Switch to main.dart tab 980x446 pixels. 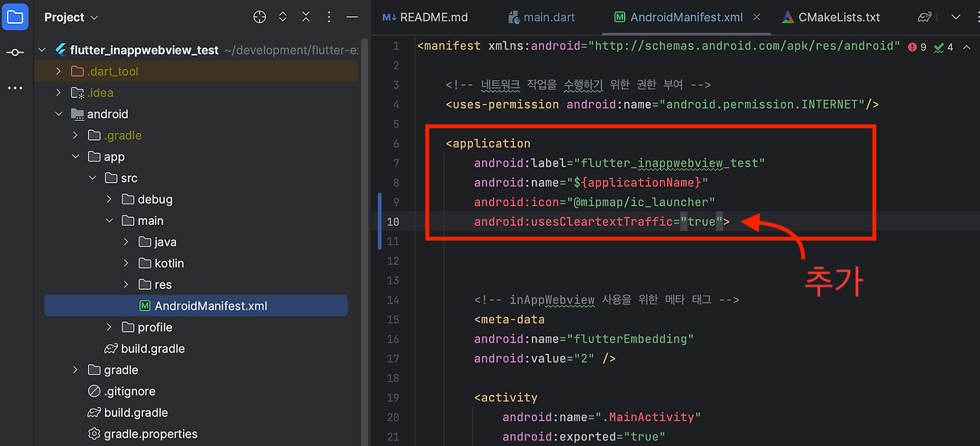click(x=541, y=17)
